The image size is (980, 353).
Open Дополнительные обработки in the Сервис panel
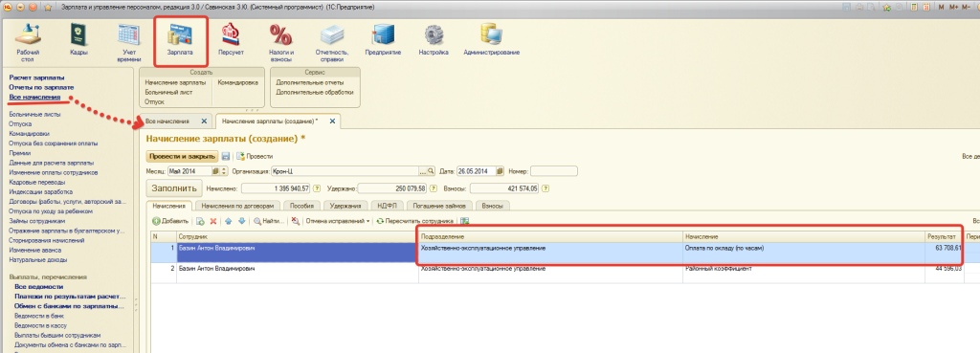pyautogui.click(x=314, y=92)
